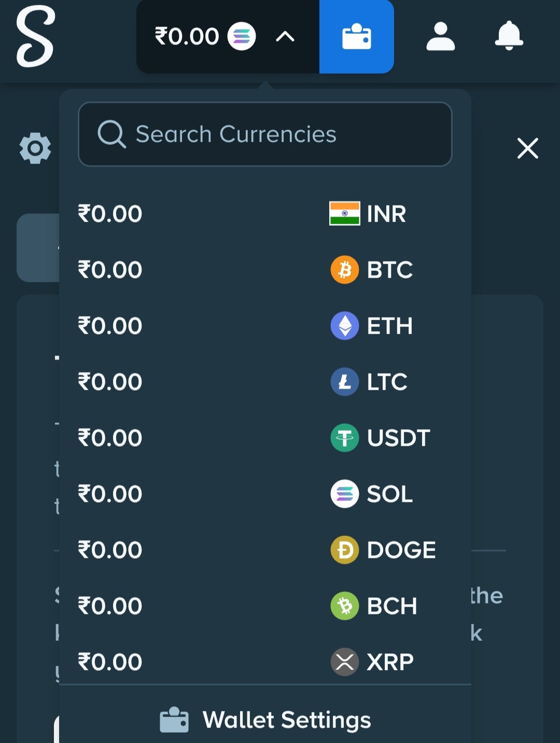This screenshot has width=560, height=743.
Task: Select the Bitcoin BTC currency icon
Action: (x=344, y=270)
